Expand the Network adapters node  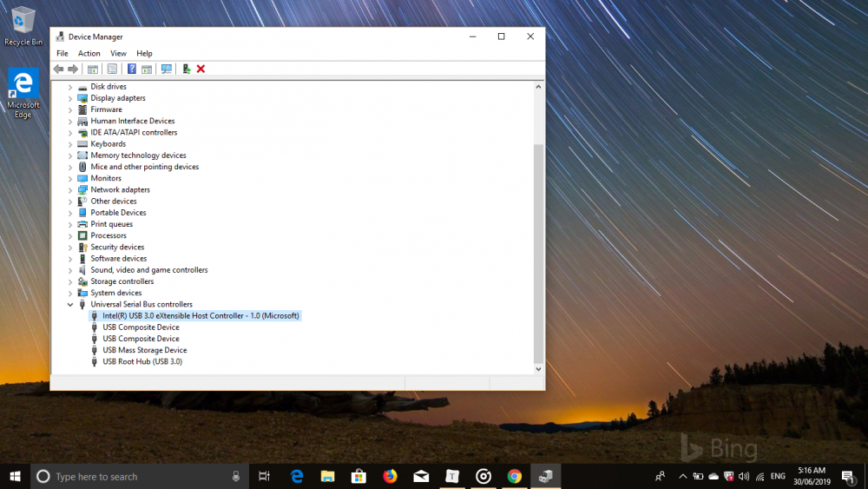click(70, 190)
